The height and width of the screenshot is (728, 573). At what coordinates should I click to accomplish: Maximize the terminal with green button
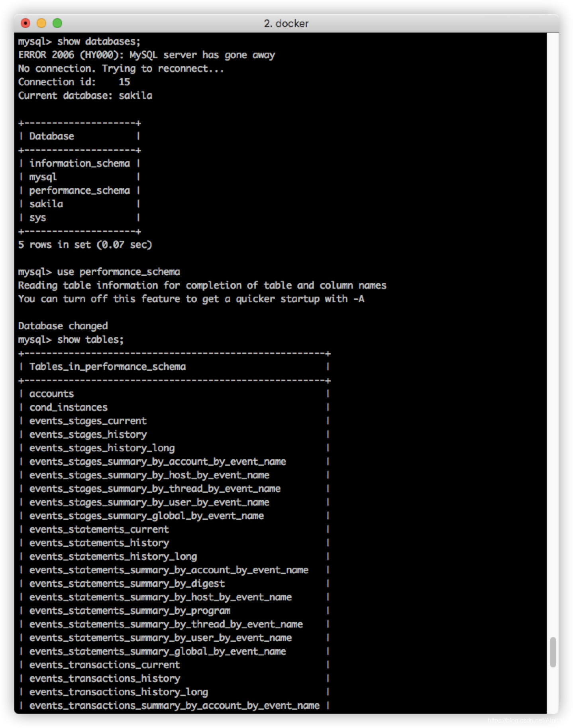57,23
